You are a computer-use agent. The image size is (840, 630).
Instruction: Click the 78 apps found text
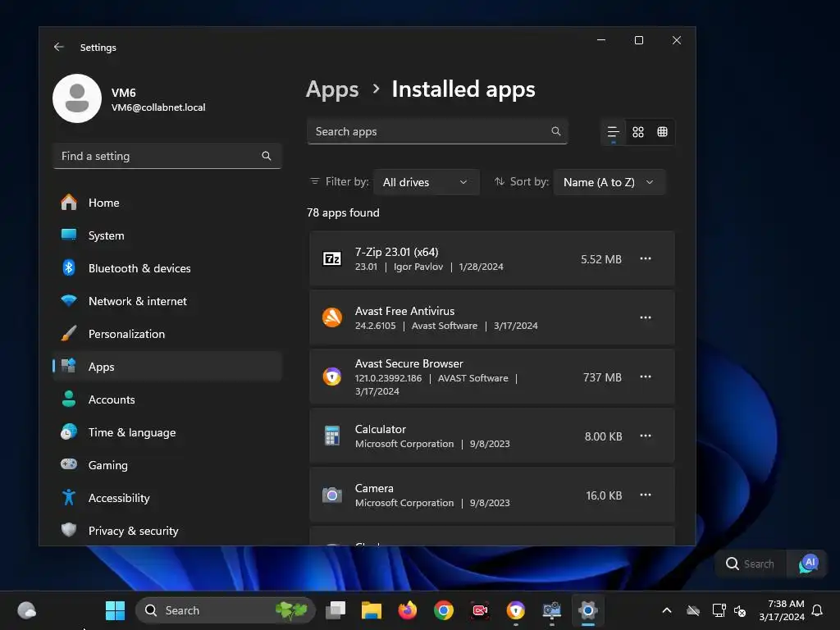(x=343, y=212)
